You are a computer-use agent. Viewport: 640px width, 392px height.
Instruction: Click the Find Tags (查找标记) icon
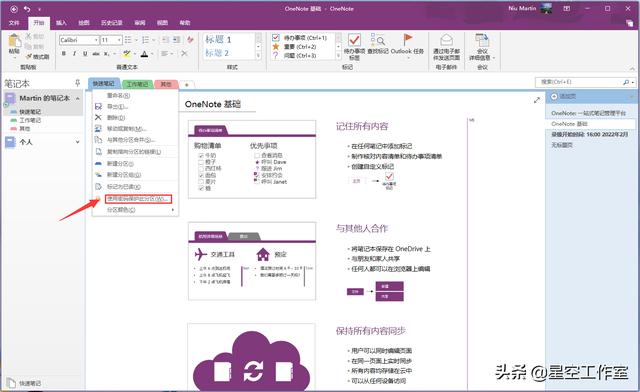pos(378,40)
